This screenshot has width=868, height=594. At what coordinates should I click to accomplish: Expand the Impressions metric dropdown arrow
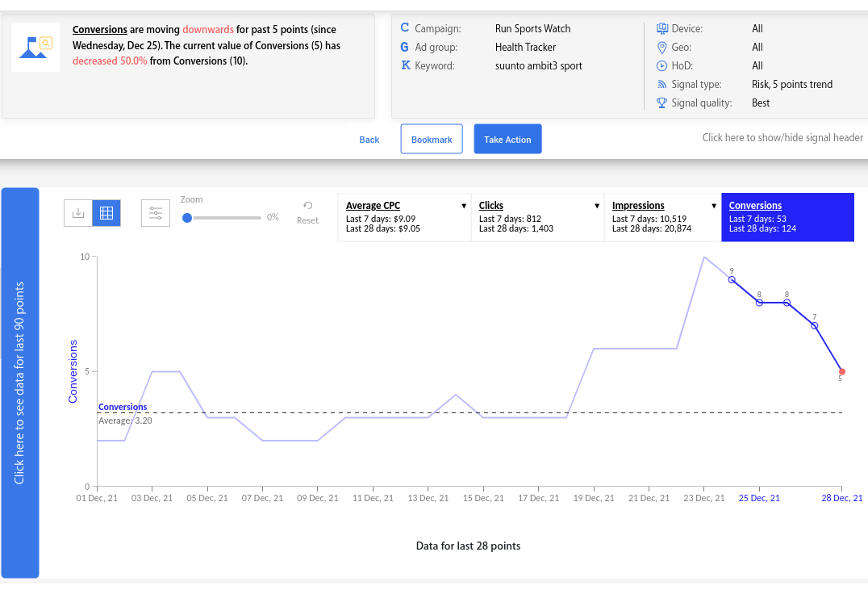(x=714, y=206)
